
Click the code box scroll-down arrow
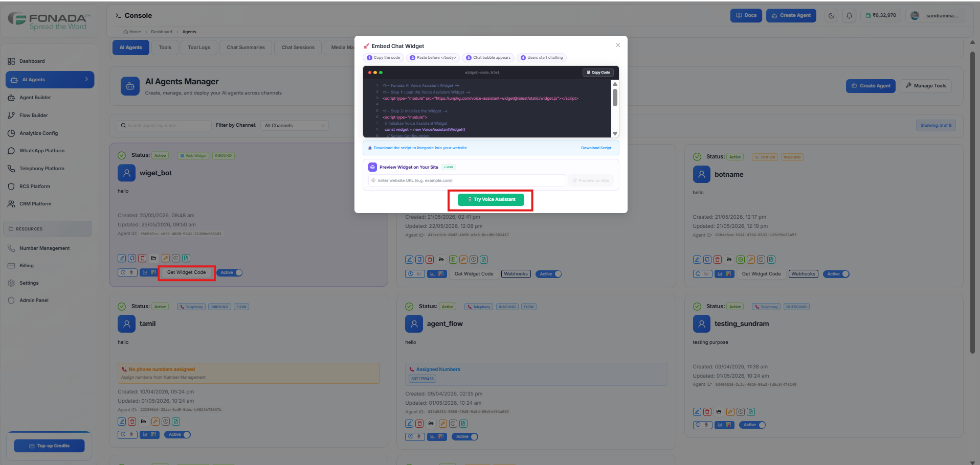(x=615, y=134)
